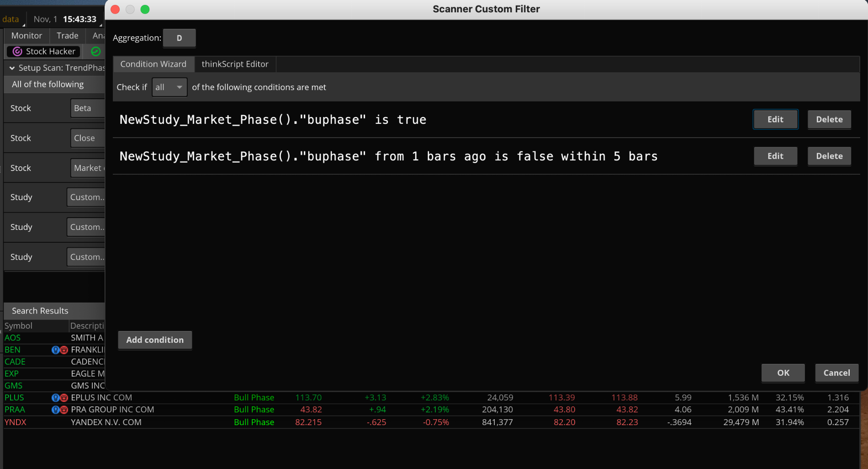Open the Monitor tab
This screenshot has height=469, width=868.
26,36
